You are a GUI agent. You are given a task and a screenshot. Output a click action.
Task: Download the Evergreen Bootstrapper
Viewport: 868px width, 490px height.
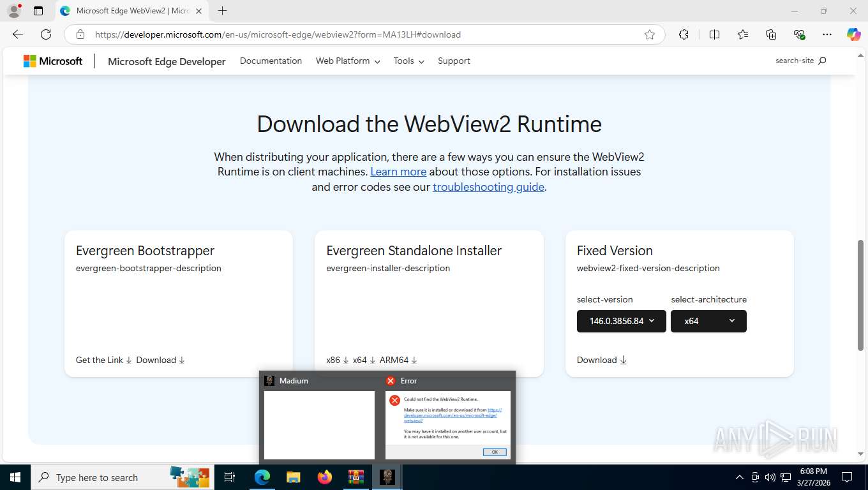160,360
